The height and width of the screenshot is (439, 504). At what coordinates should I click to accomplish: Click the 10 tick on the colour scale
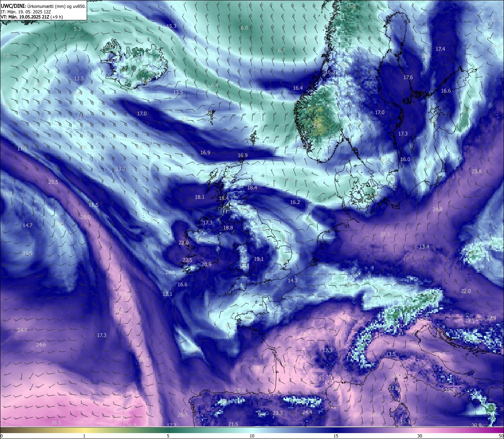252,436
